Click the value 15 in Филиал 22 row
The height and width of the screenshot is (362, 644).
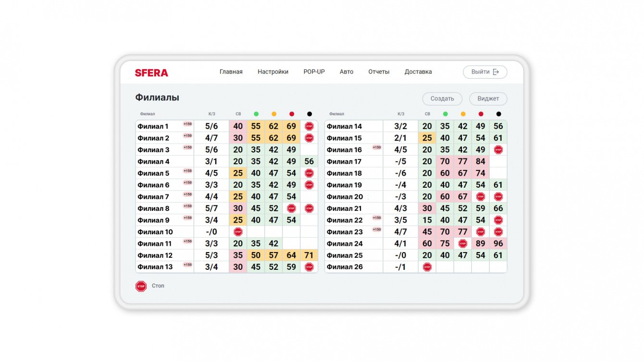pos(427,220)
